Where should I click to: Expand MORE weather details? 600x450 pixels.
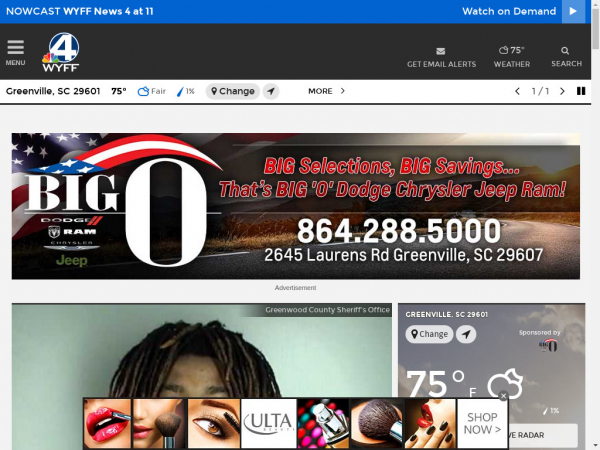click(326, 91)
